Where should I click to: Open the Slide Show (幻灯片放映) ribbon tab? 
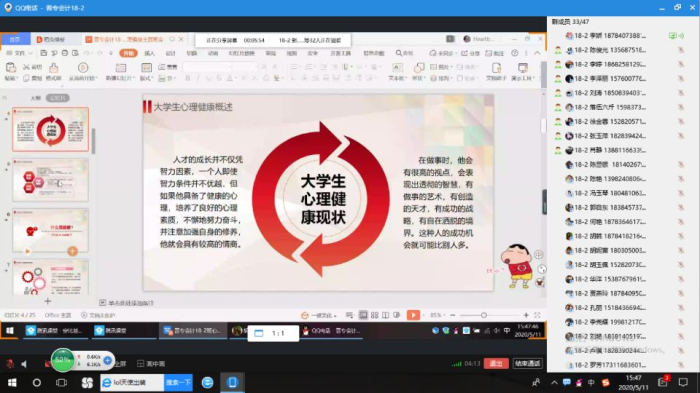(x=242, y=53)
